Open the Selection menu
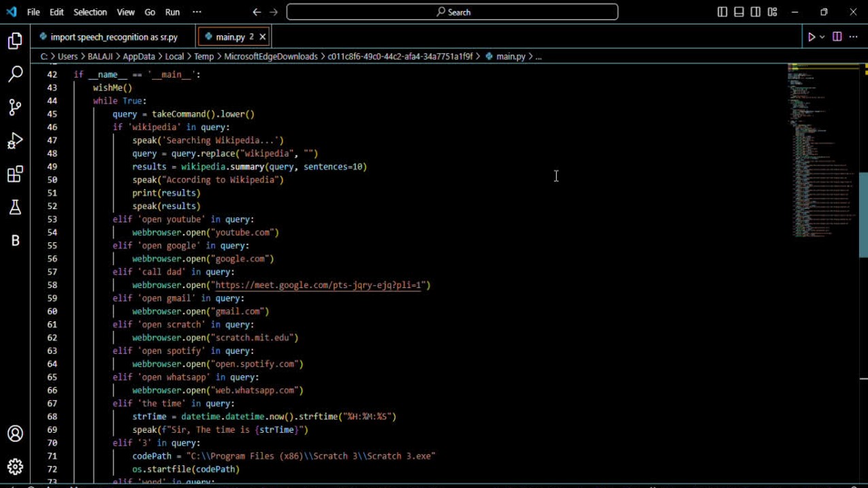The image size is (868, 488). coord(90,12)
